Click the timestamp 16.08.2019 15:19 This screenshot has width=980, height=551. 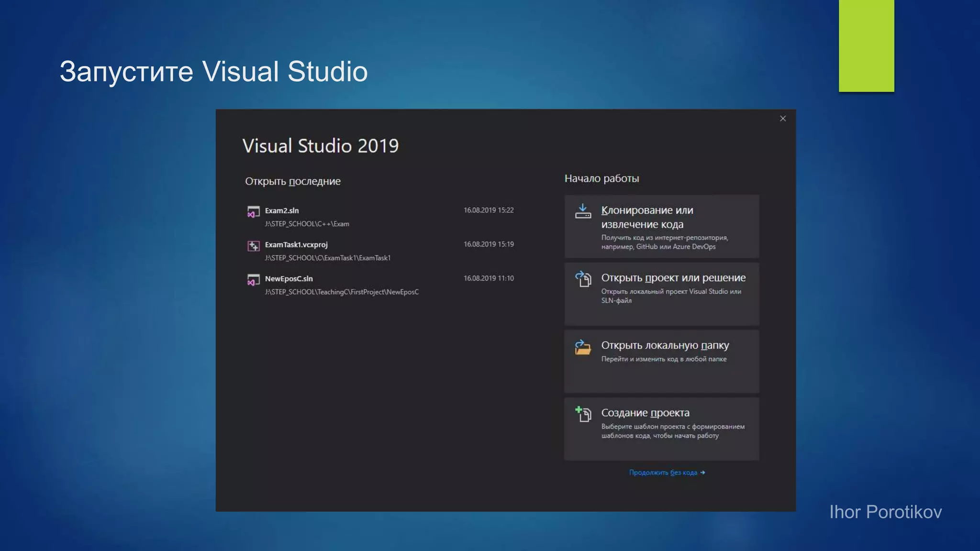(489, 244)
